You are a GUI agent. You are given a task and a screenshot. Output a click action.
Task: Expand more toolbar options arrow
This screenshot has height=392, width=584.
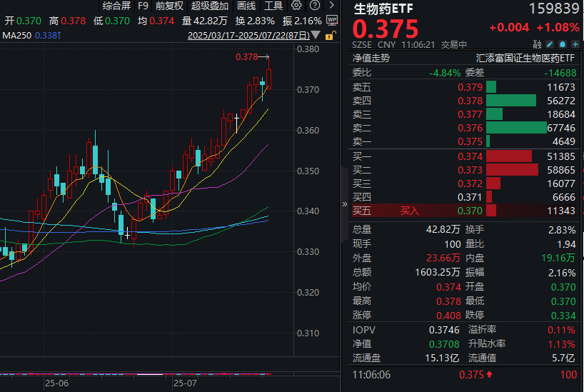pyautogui.click(x=331, y=6)
